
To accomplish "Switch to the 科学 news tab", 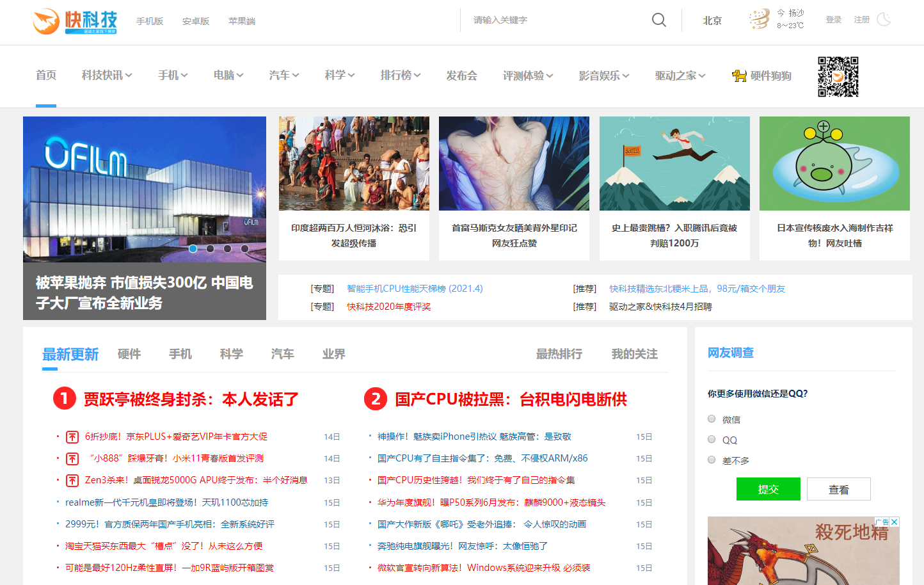I will tap(232, 354).
